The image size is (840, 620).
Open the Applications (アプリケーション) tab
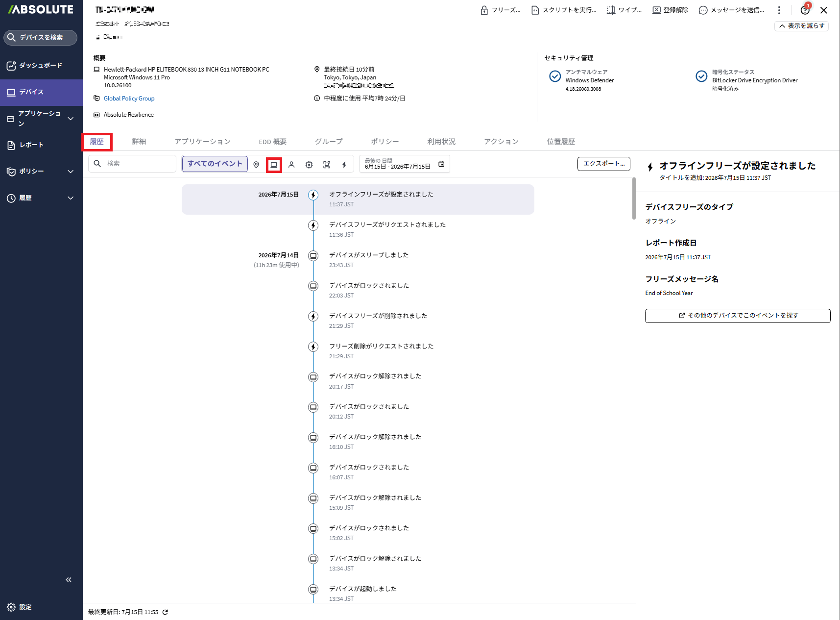(203, 142)
